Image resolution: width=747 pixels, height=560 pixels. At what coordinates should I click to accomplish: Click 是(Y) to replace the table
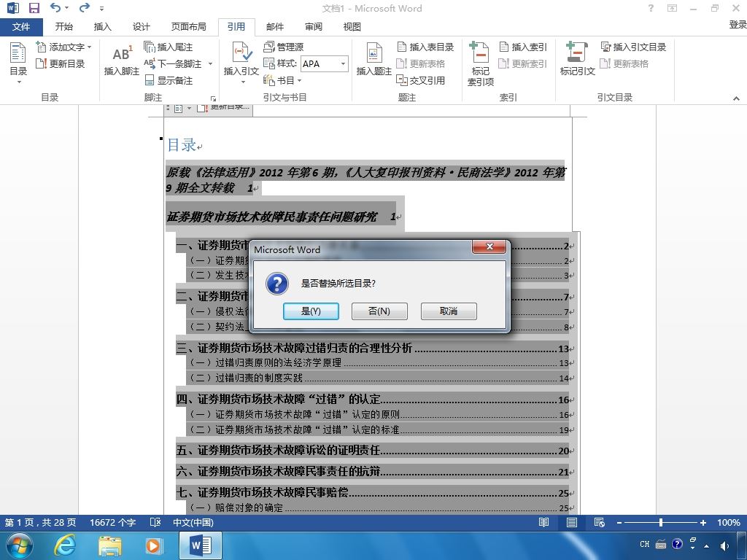click(x=311, y=311)
